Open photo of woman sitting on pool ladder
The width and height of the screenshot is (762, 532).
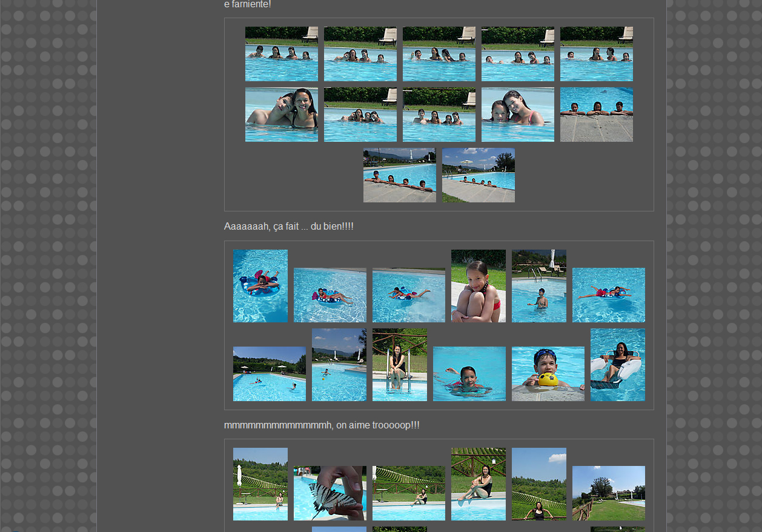399,365
